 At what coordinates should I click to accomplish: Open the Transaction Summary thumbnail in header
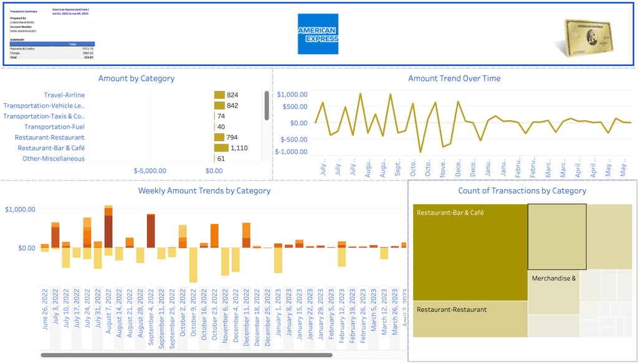pyautogui.click(x=52, y=34)
